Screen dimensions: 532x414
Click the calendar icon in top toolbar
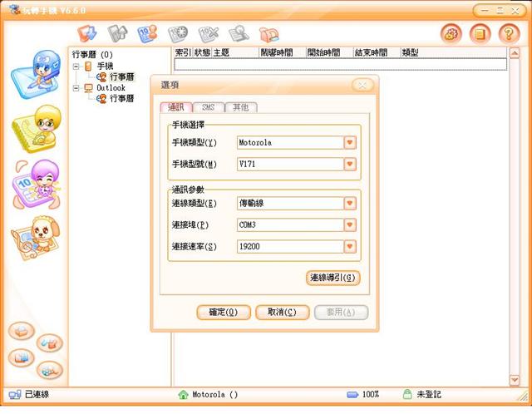coord(146,34)
